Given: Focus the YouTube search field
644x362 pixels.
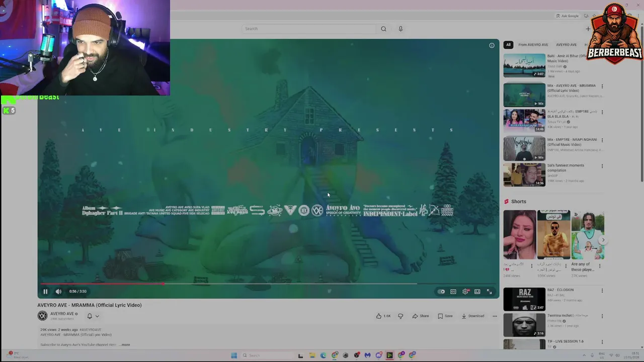Looking at the screenshot, I should click(x=308, y=29).
